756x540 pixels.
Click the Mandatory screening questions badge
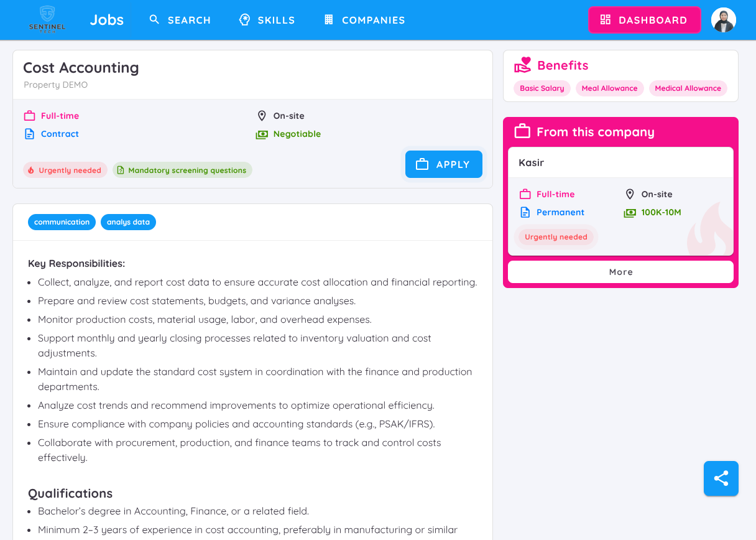[x=182, y=170]
